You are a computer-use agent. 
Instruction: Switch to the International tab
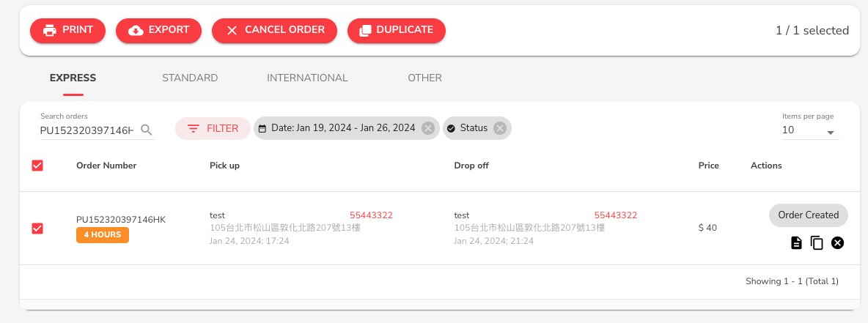307,78
